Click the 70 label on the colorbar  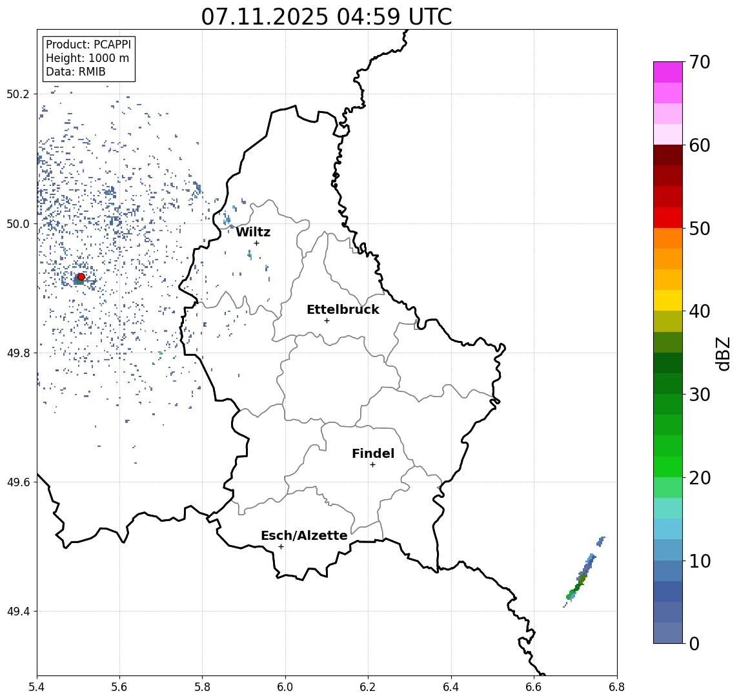[699, 62]
